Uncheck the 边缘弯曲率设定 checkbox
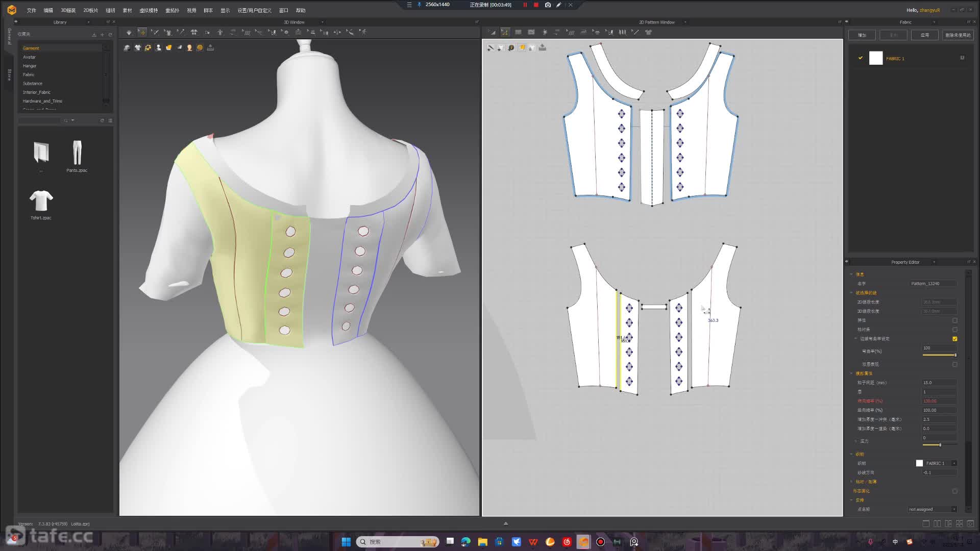The image size is (980, 551). 954,339
